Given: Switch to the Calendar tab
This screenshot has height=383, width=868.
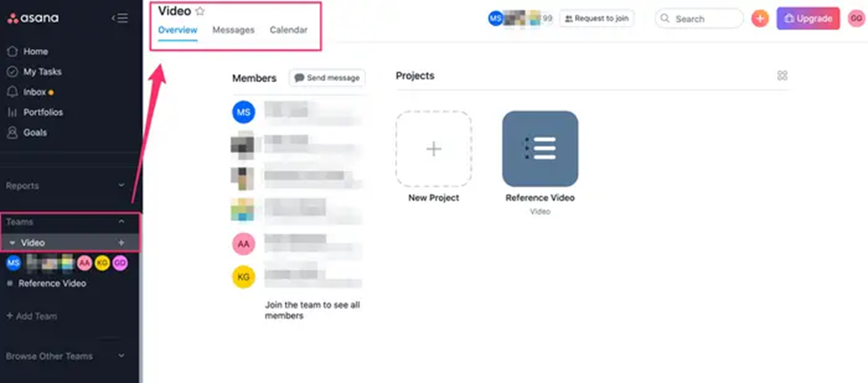Looking at the screenshot, I should point(288,30).
